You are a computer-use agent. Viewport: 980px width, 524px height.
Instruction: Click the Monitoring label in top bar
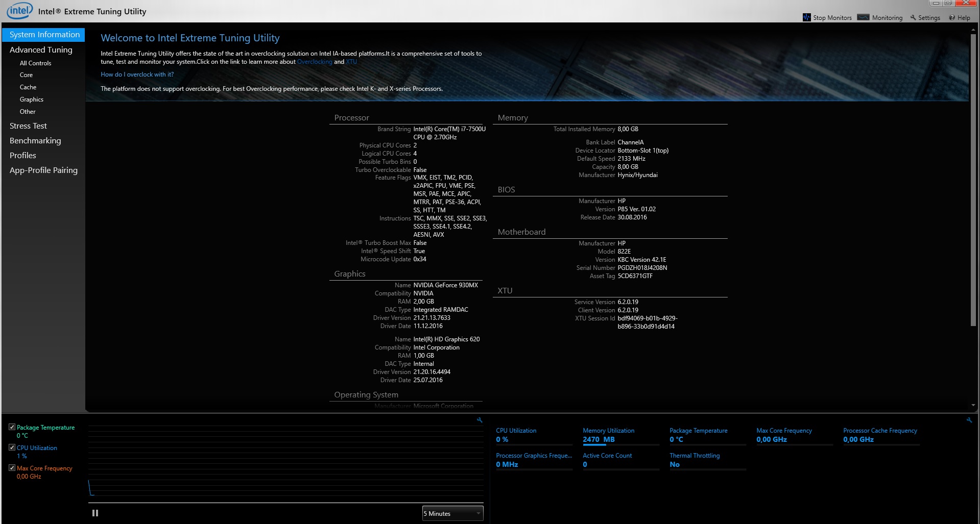(x=887, y=18)
